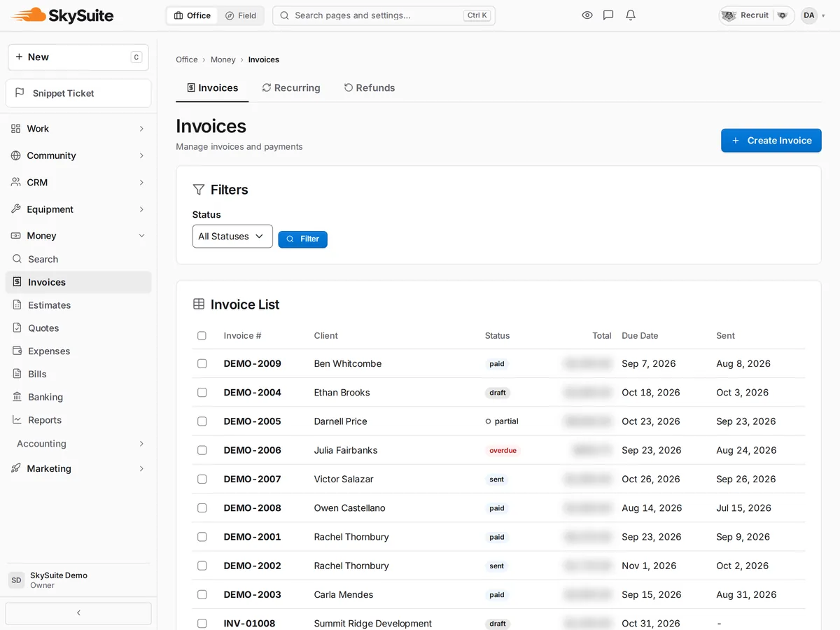The image size is (840, 630).
Task: Expand the Work menu chevron
Action: tap(141, 129)
